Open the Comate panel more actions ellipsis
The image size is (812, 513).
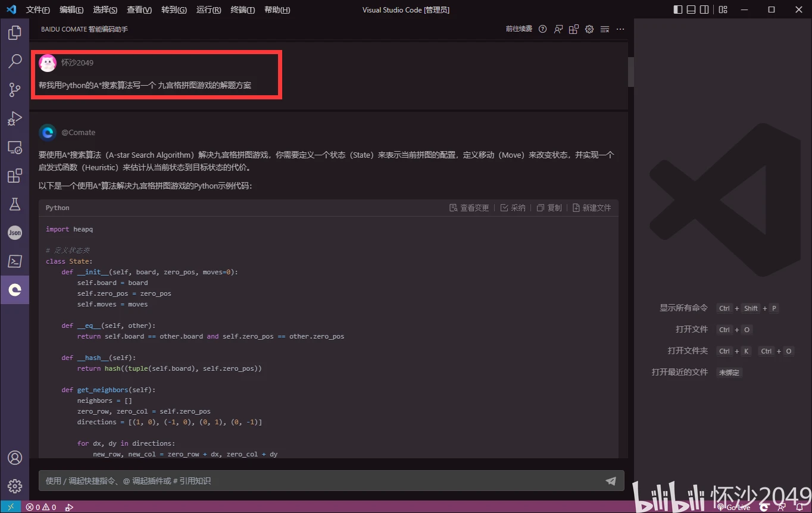(x=620, y=29)
